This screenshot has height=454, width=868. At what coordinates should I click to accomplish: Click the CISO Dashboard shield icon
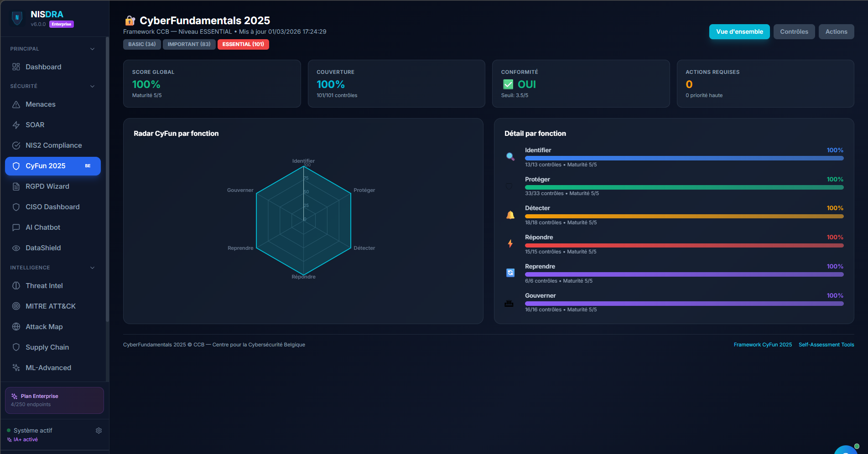[x=16, y=207]
